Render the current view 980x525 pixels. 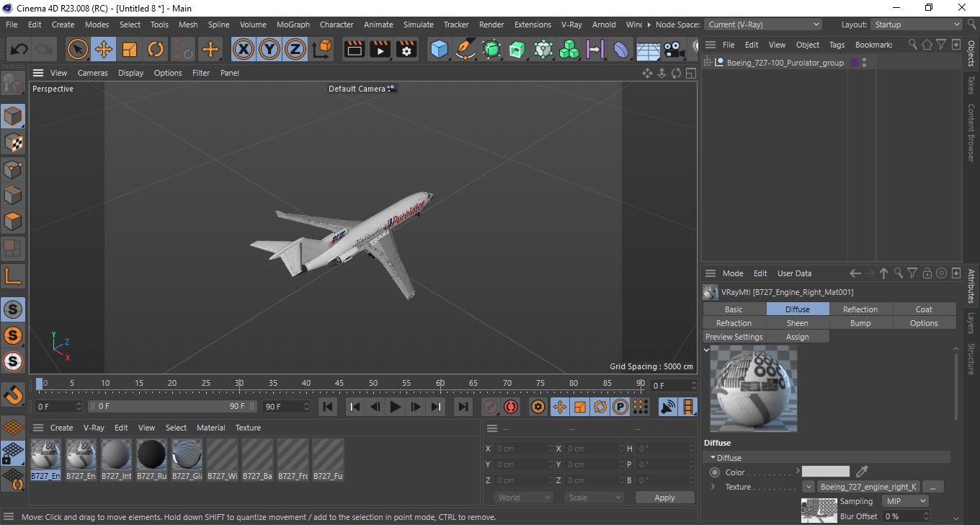click(355, 50)
